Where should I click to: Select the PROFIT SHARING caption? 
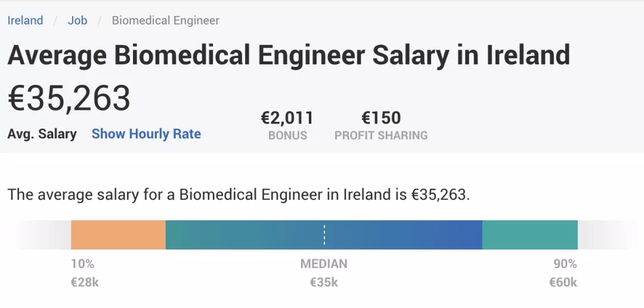[381, 135]
